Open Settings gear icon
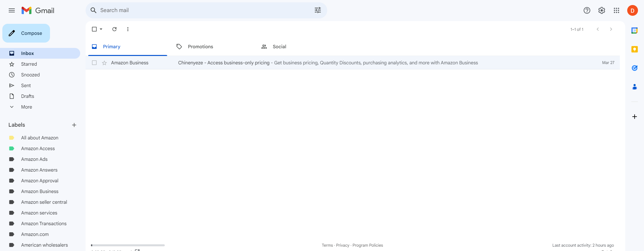The height and width of the screenshot is (251, 644). pos(602,10)
